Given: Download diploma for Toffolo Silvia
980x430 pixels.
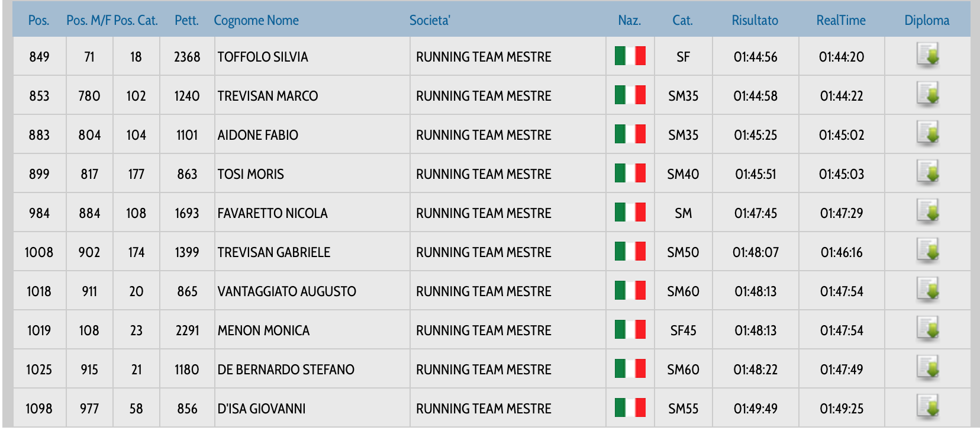Looking at the screenshot, I should coord(927,56).
